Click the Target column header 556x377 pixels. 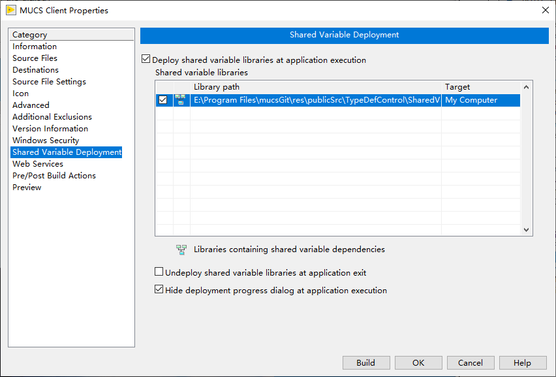pyautogui.click(x=481, y=87)
